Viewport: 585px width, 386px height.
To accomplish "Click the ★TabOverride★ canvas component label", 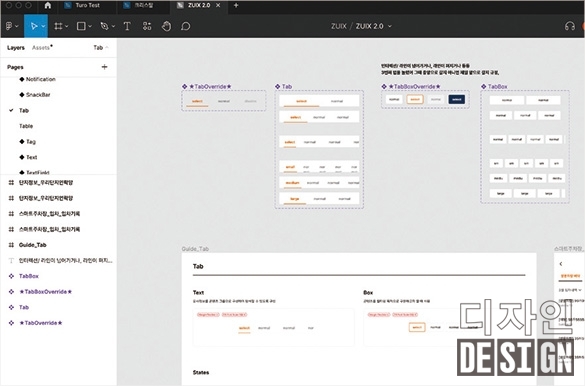I will pos(210,87).
